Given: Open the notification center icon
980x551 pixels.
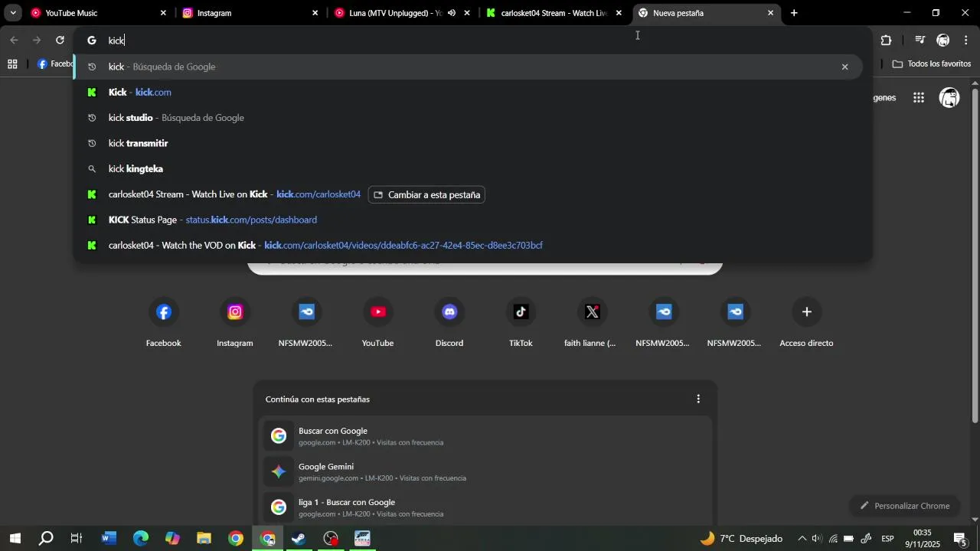Looking at the screenshot, I should tap(960, 539).
